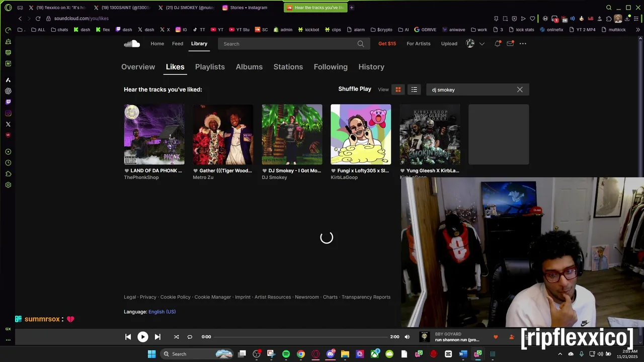Open Twitch icon in Opera sidebar
644x362 pixels.
(x=8, y=102)
